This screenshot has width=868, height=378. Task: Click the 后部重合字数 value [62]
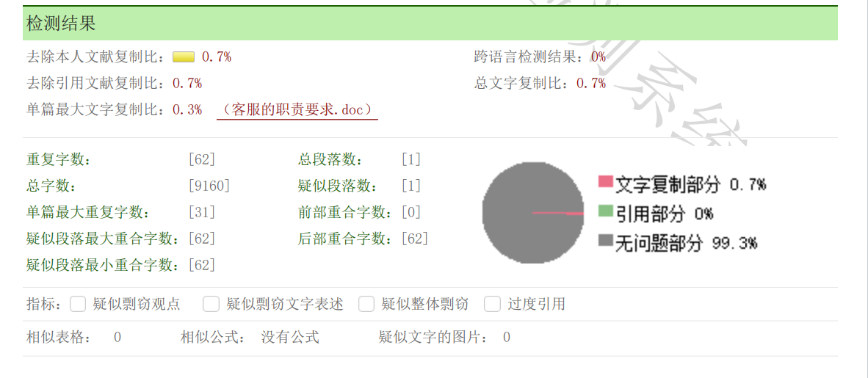pos(415,239)
